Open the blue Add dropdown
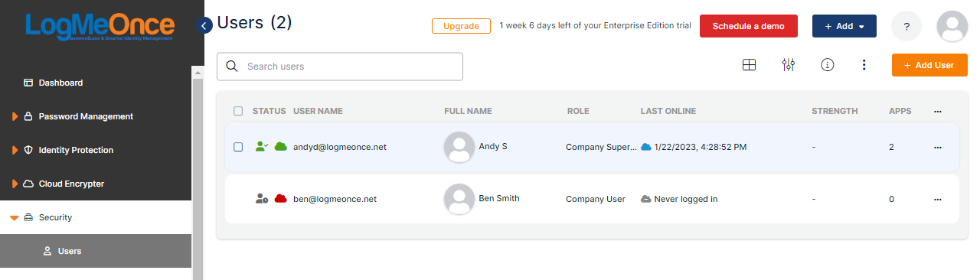 (x=844, y=26)
